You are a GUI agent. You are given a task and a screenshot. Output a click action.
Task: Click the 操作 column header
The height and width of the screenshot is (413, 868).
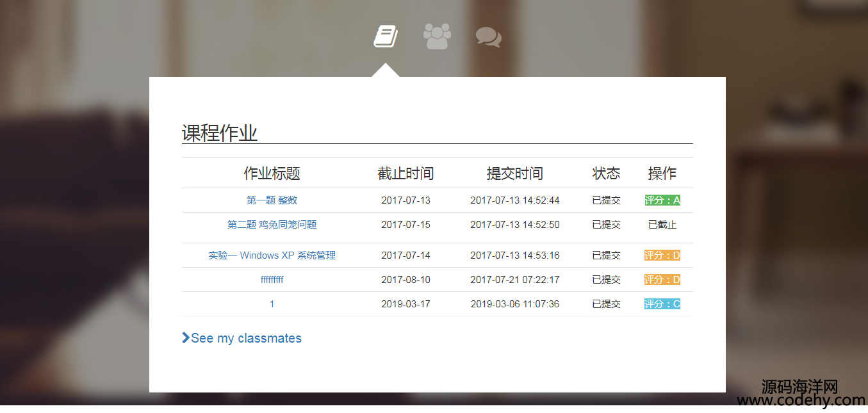point(662,174)
